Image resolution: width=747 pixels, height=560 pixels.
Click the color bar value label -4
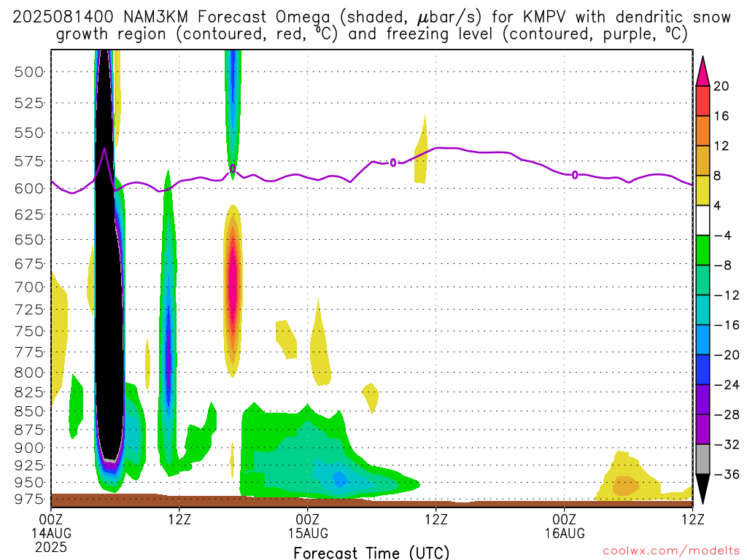(723, 236)
